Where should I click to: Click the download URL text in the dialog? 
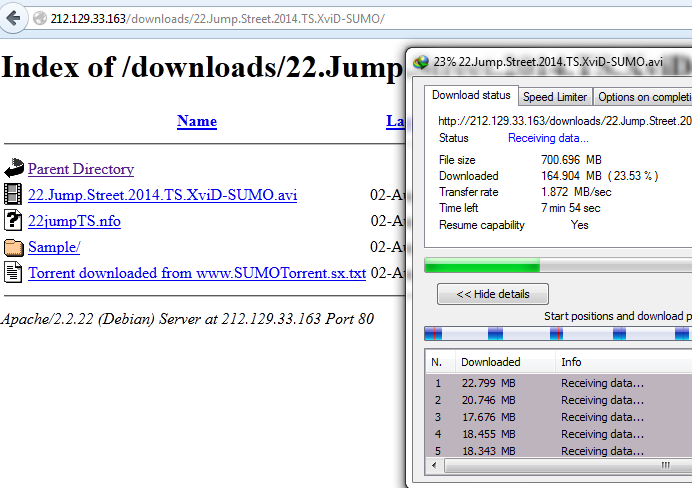coord(565,121)
